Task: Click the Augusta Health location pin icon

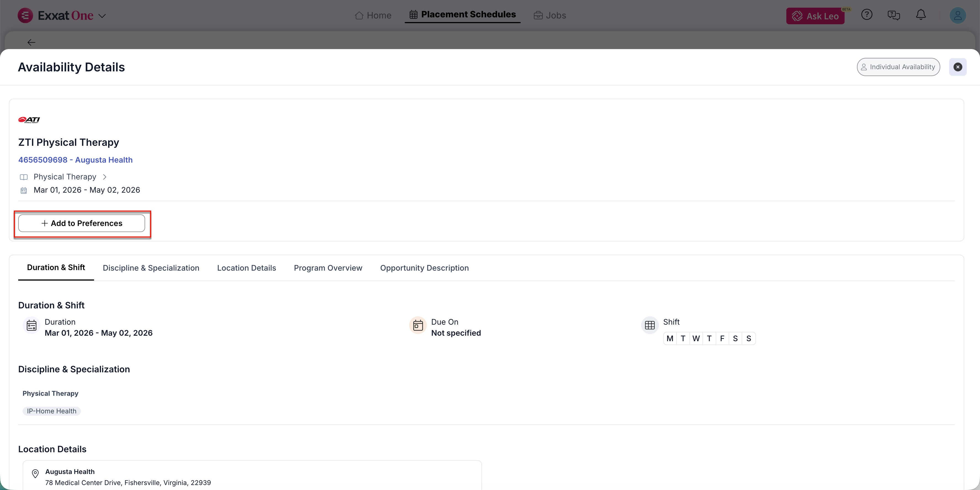Action: click(x=35, y=474)
